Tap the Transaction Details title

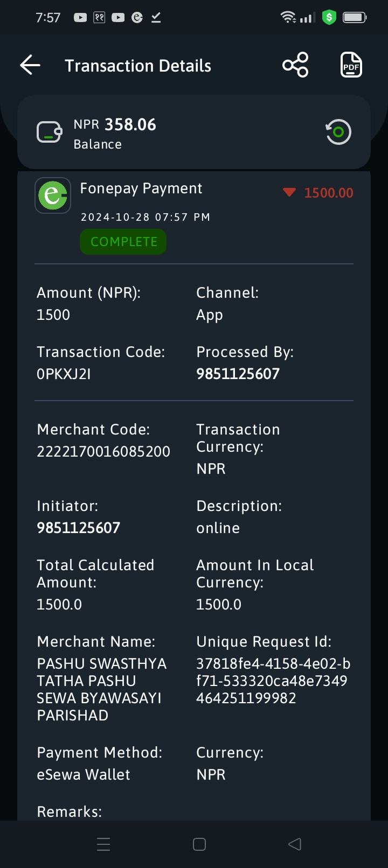coord(138,66)
